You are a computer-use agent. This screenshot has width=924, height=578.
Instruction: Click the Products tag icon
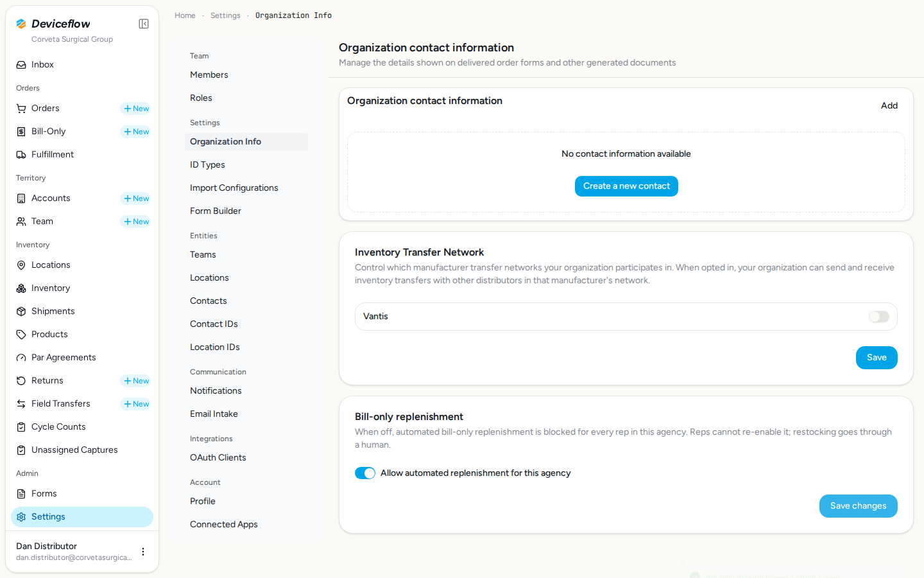pos(21,335)
